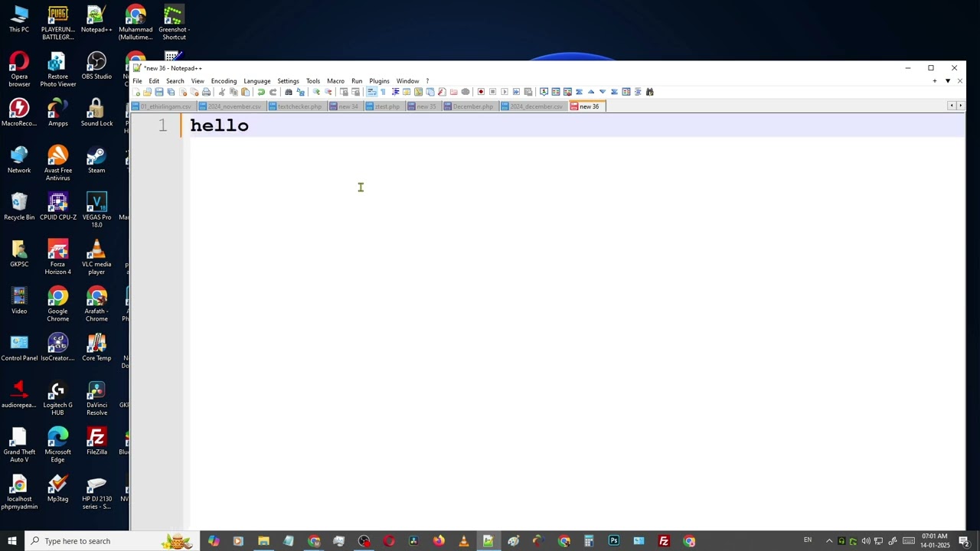Viewport: 980px width, 551px height.
Task: Toggle the file Monitoring (tail -f) eye icon
Action: click(x=465, y=92)
